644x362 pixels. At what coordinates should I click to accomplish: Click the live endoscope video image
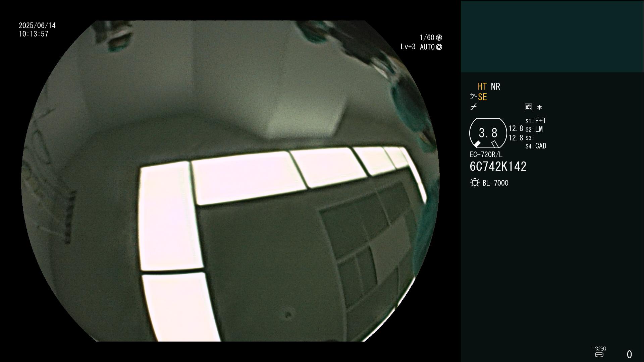(230, 181)
